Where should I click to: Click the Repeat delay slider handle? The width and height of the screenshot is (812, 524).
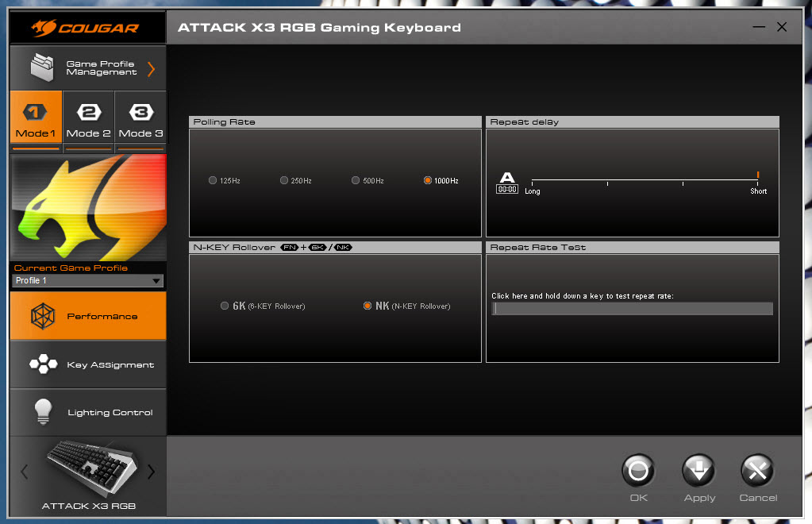(757, 175)
